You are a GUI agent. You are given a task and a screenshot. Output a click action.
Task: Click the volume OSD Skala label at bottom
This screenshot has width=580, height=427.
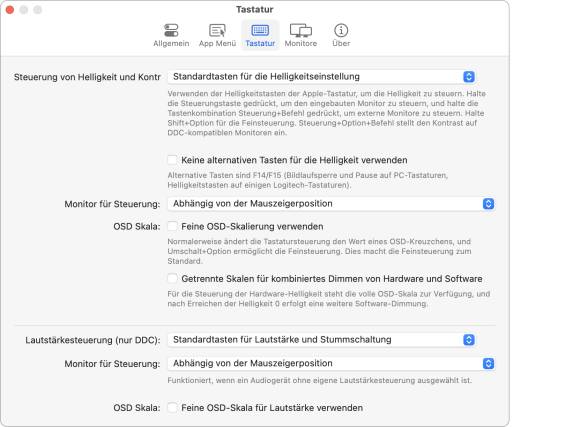(x=137, y=408)
